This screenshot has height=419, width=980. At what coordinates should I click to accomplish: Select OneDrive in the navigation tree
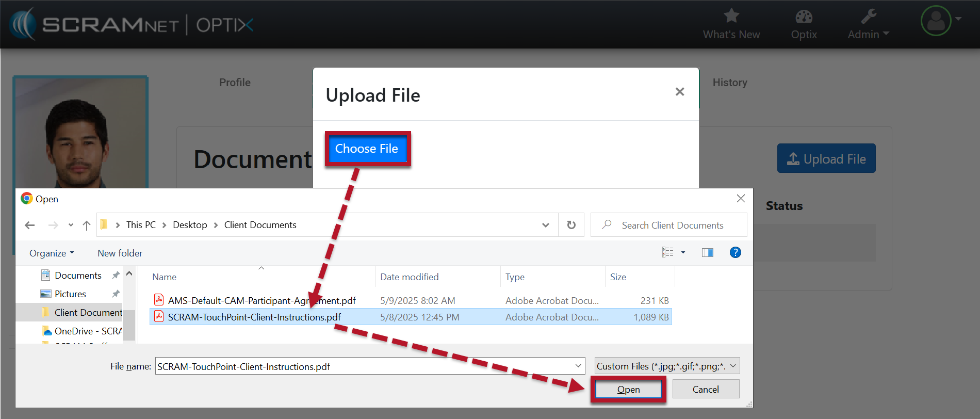point(83,331)
